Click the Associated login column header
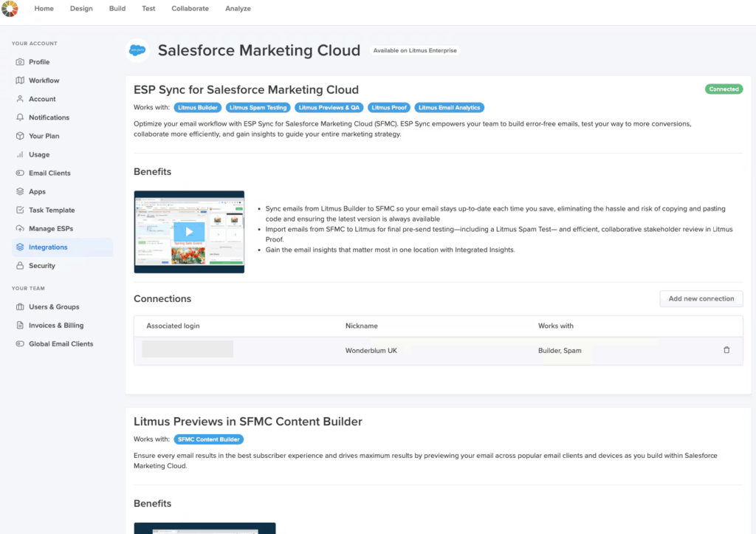Image resolution: width=756 pixels, height=534 pixels. click(x=173, y=326)
